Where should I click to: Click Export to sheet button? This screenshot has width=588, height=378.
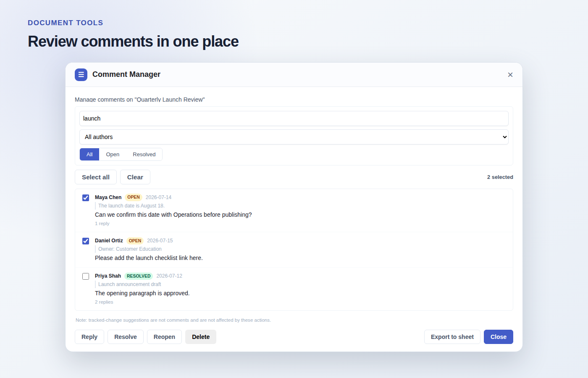pos(452,337)
